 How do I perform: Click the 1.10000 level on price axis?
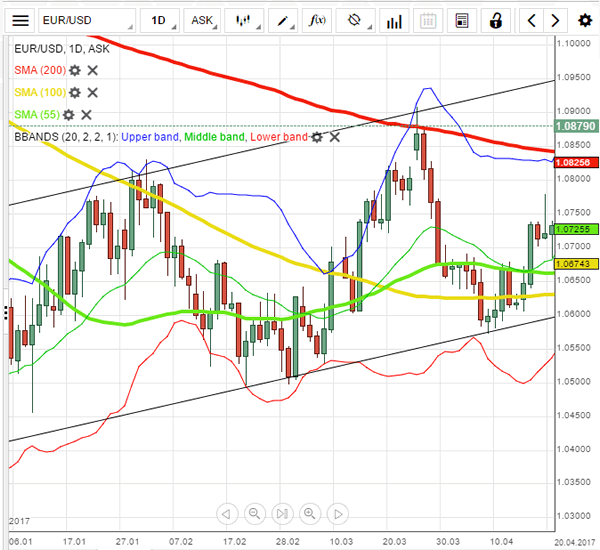click(574, 44)
